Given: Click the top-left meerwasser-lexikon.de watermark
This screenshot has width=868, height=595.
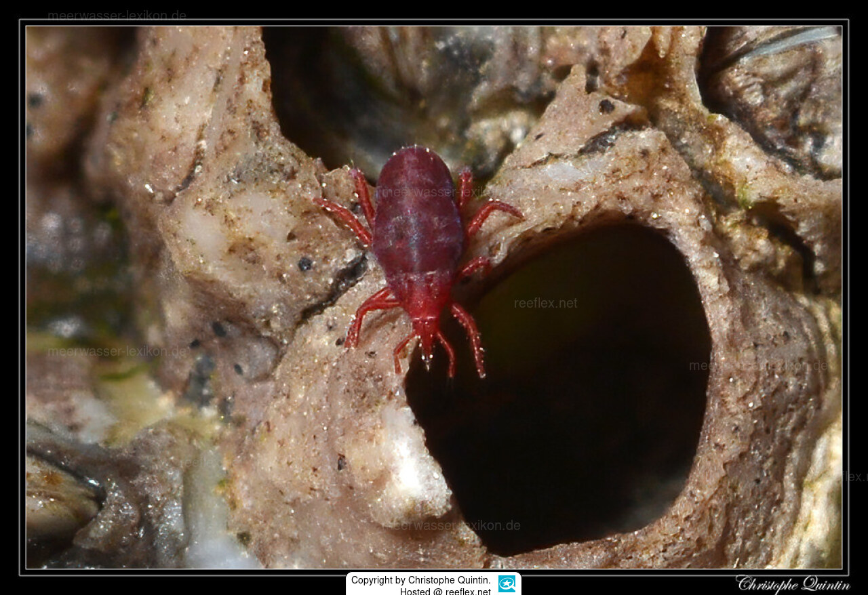Looking at the screenshot, I should [117, 15].
